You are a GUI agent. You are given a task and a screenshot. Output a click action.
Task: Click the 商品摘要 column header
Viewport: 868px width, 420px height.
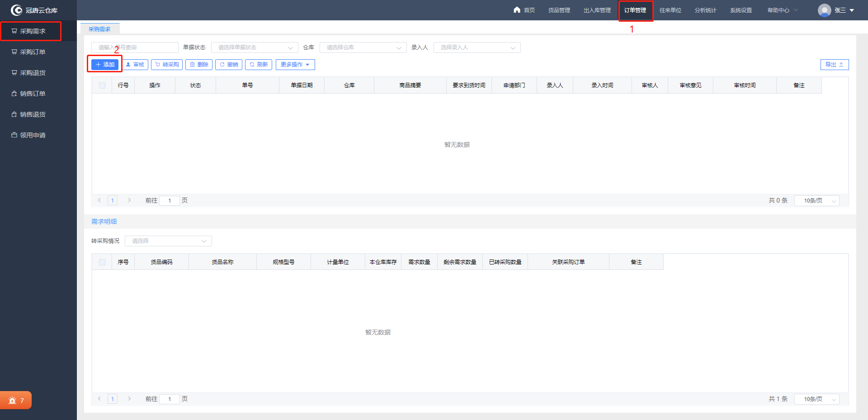click(410, 85)
